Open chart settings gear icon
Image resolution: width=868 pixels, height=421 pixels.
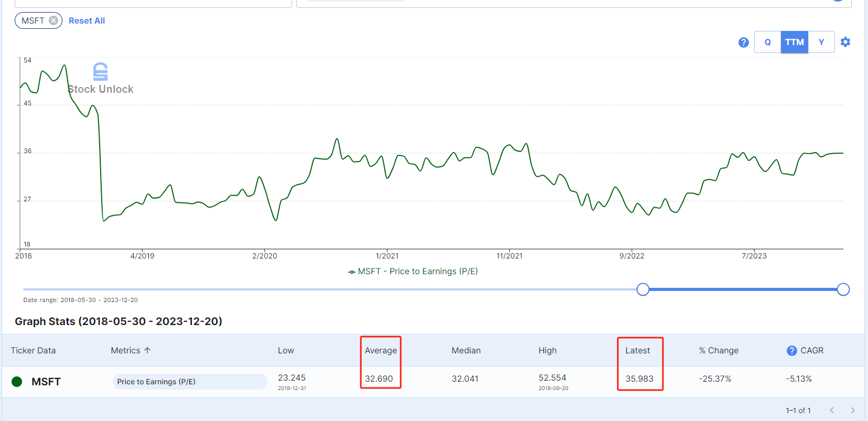pyautogui.click(x=845, y=42)
